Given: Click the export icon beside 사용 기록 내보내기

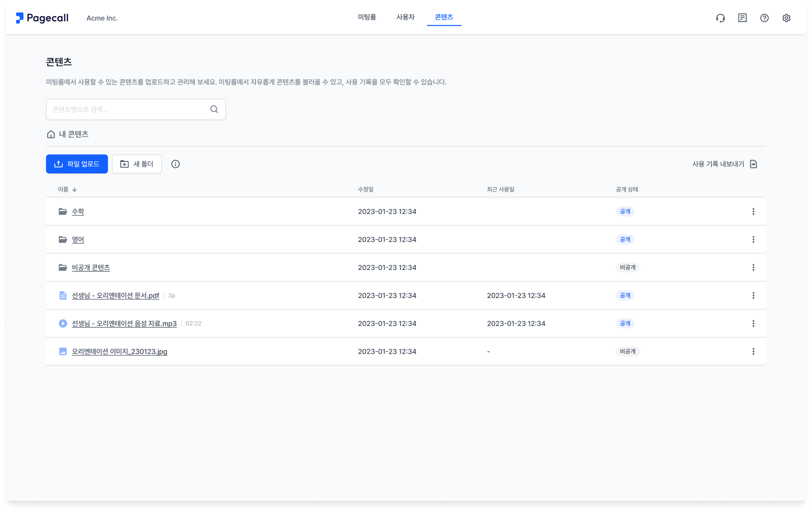Looking at the screenshot, I should (x=754, y=164).
